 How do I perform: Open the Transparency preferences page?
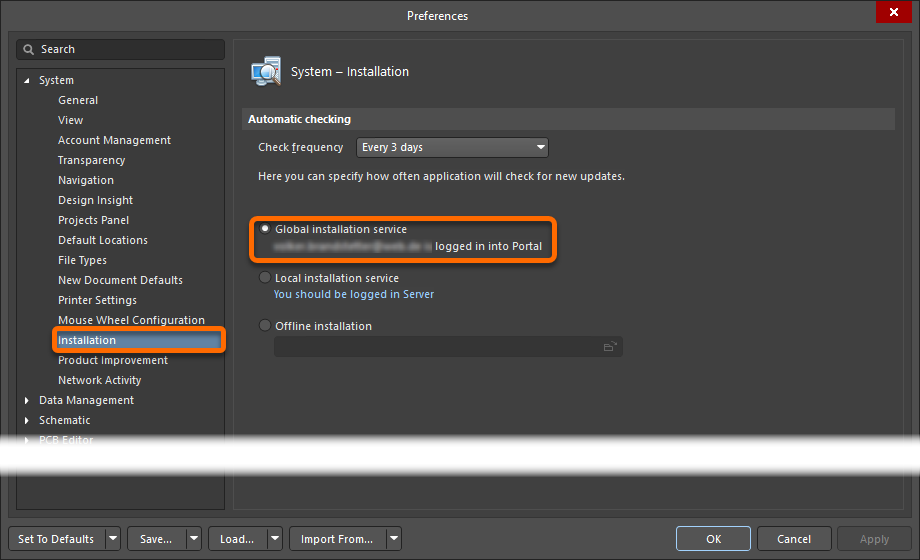(x=92, y=160)
